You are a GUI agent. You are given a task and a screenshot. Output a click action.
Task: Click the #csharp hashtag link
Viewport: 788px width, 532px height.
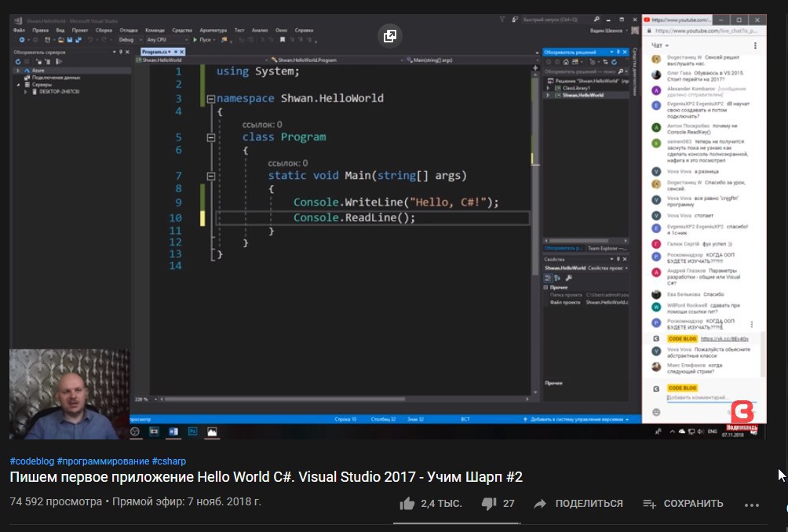point(169,461)
